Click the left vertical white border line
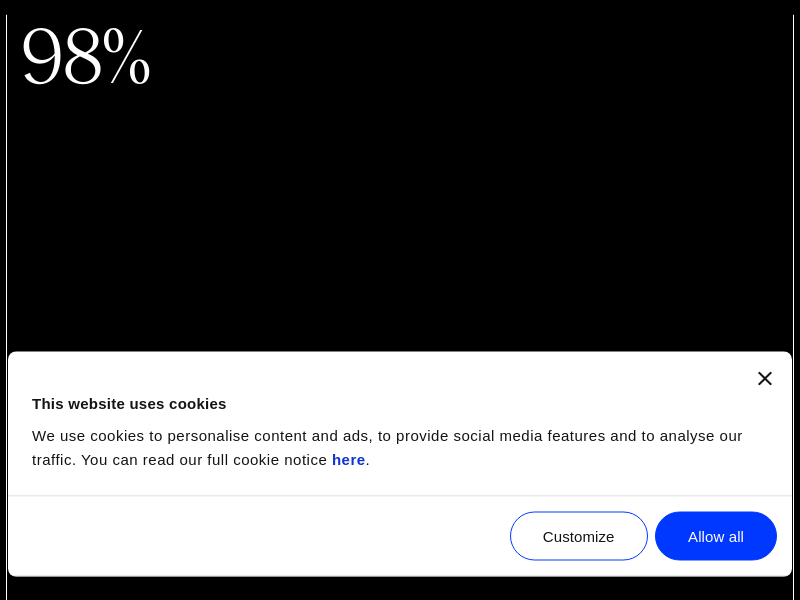Viewport: 800px width, 600px height. 6,200
